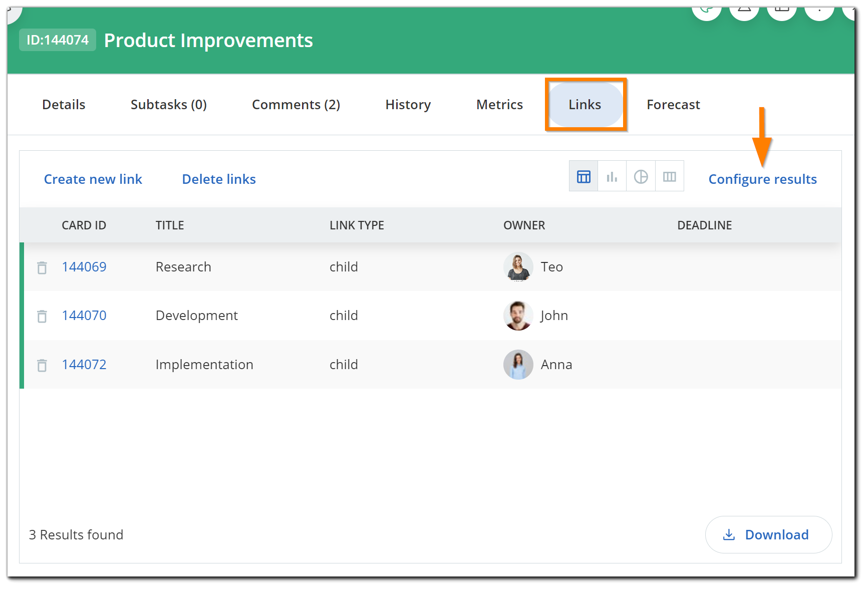Screen dimensions: 868x590
Task: Open card ID 144072 link
Action: (x=84, y=364)
